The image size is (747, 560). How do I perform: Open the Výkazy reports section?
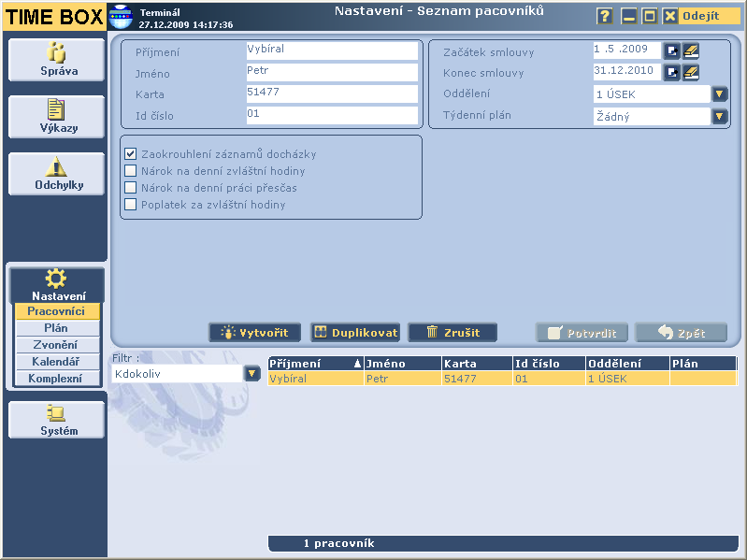coord(57,117)
